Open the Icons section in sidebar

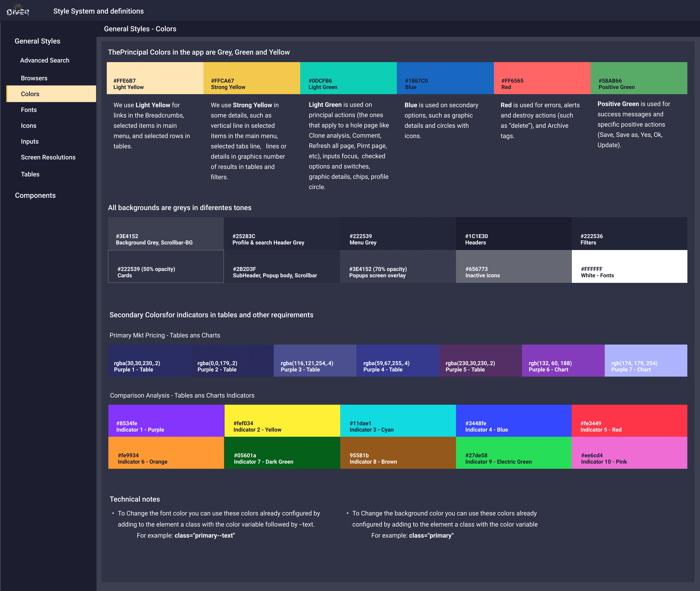pyautogui.click(x=28, y=126)
